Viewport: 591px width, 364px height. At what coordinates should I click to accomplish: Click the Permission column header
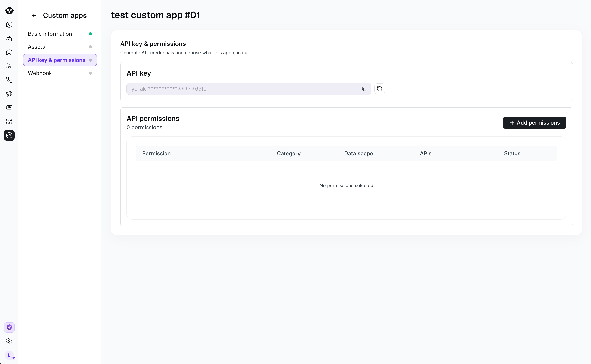pyautogui.click(x=156, y=153)
